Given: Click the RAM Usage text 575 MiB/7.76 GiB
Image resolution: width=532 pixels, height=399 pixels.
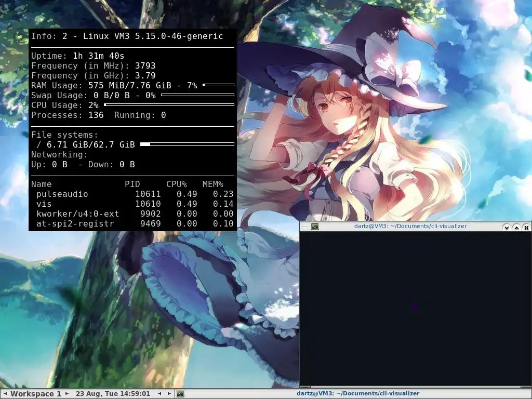Looking at the screenshot, I should [x=129, y=85].
